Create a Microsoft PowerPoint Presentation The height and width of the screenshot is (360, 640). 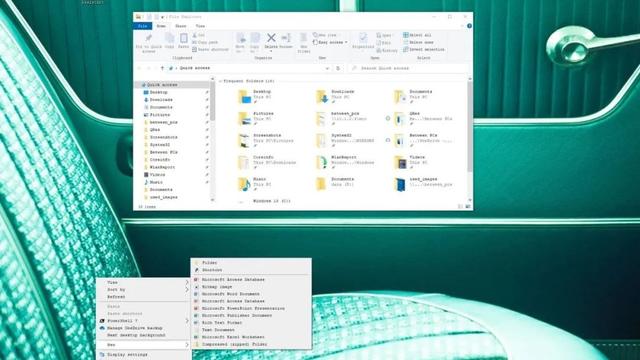tap(251, 309)
